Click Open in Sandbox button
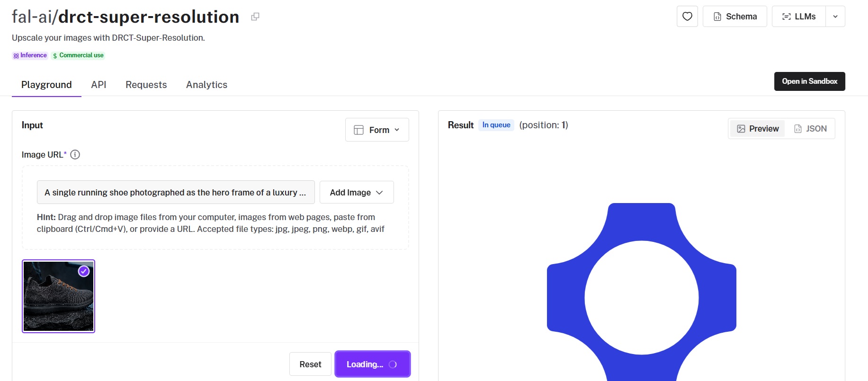Screen dimensions: 868x381 pos(809,81)
